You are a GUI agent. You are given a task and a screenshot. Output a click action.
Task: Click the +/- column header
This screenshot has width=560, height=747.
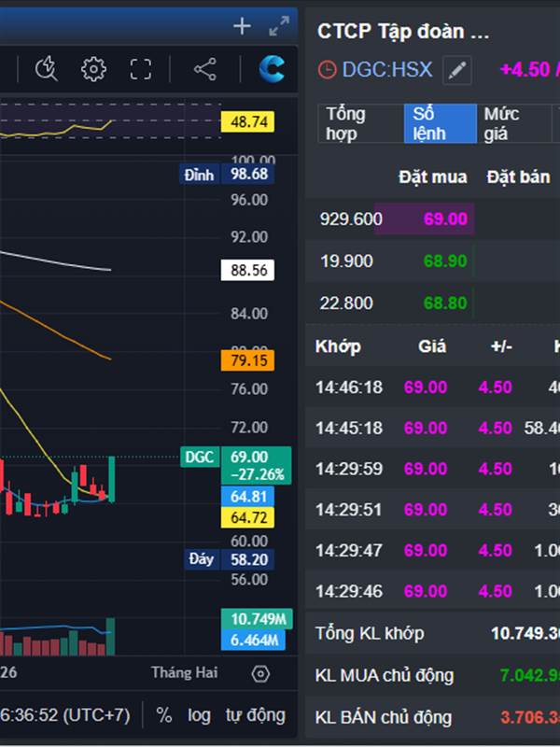pos(501,346)
